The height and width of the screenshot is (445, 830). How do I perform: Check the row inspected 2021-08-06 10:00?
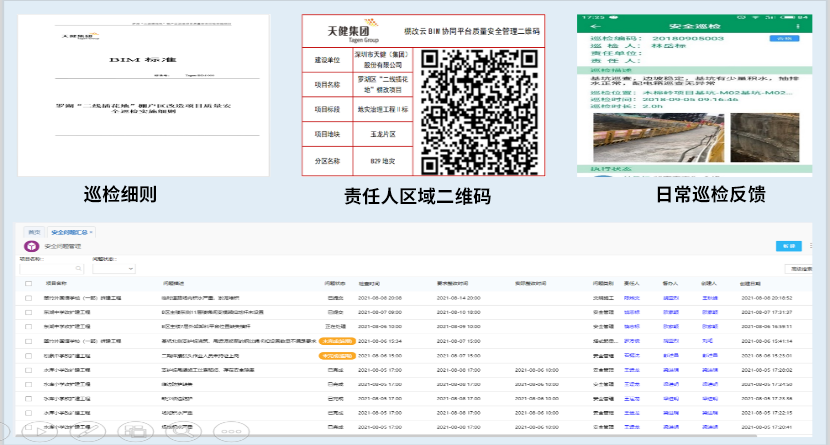(29, 327)
